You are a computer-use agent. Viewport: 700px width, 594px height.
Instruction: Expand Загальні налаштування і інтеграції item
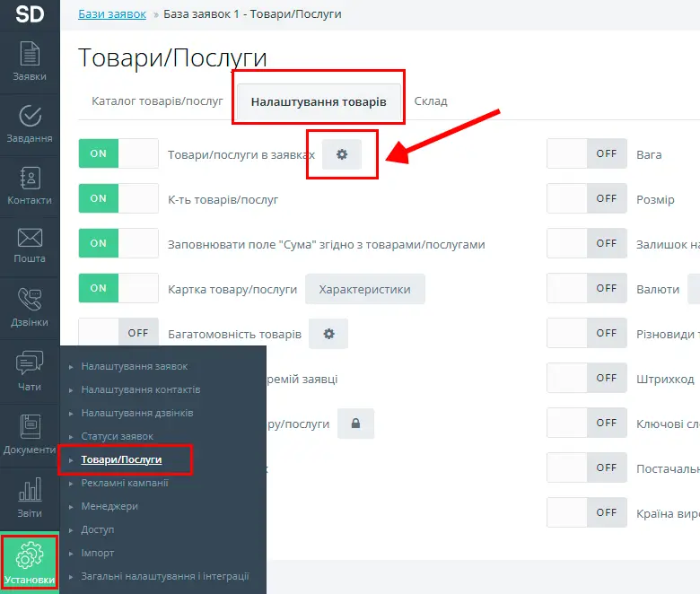(165, 576)
